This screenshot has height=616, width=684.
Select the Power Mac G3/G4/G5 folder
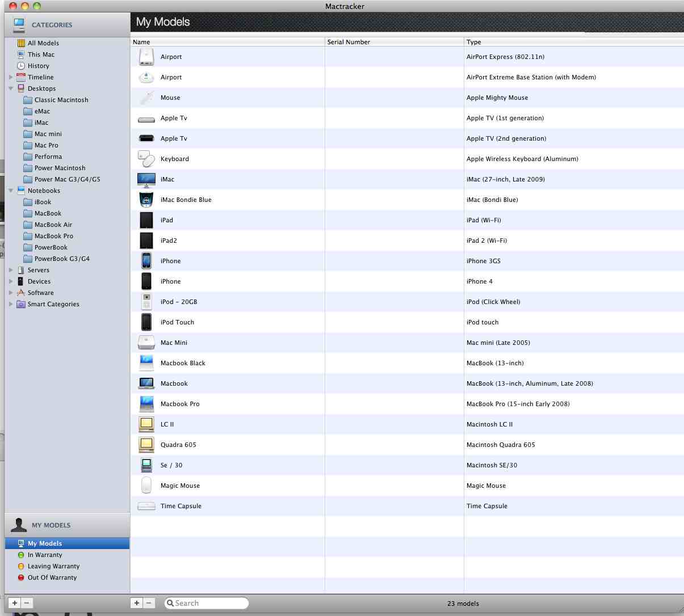[x=67, y=179]
